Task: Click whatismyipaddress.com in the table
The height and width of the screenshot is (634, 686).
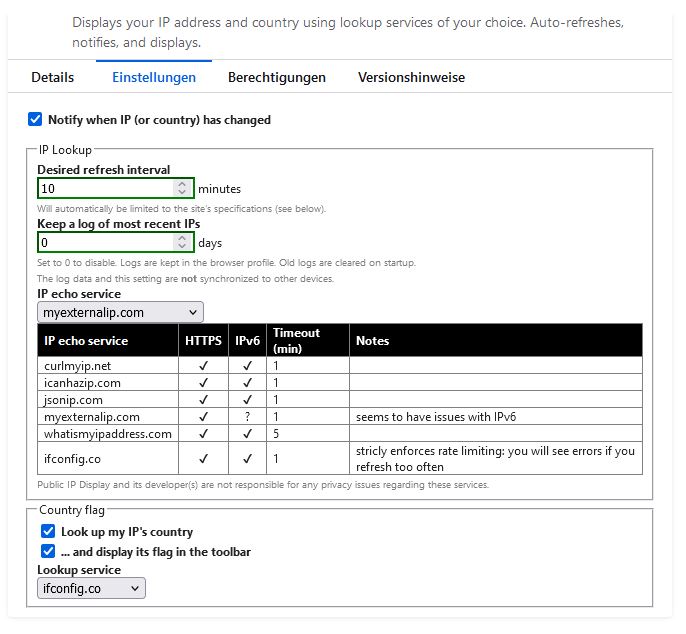Action: pos(108,434)
